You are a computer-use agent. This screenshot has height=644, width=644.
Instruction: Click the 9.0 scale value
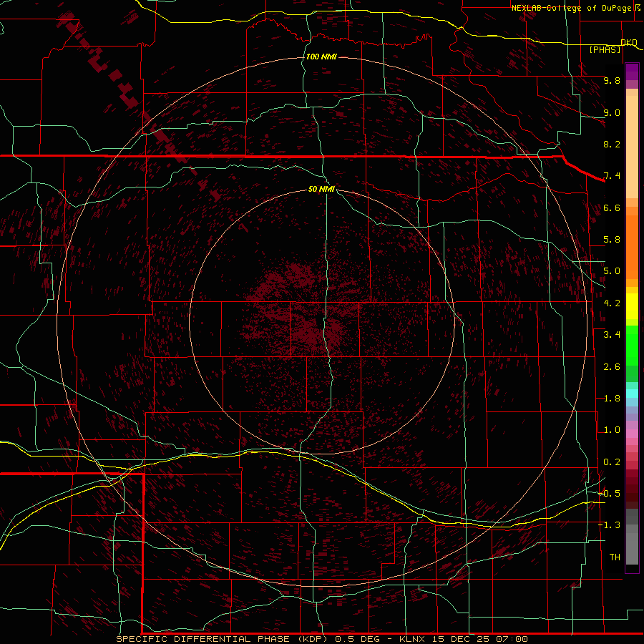click(x=612, y=112)
